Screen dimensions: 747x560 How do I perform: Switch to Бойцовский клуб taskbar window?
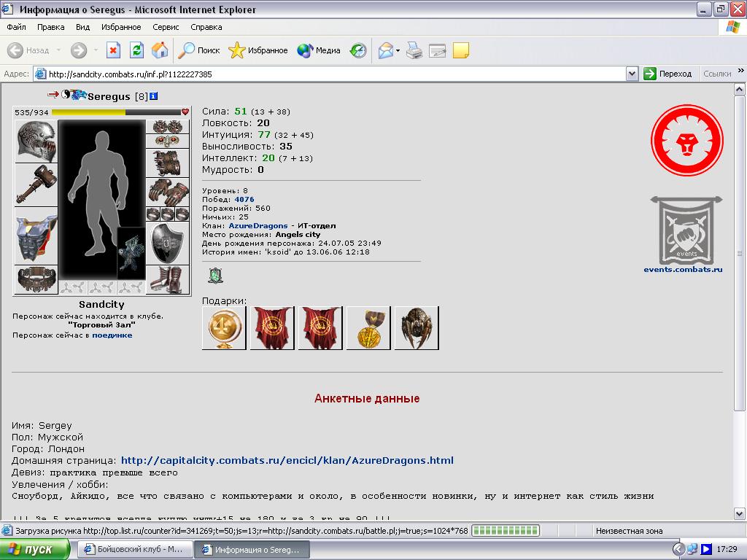(134, 550)
